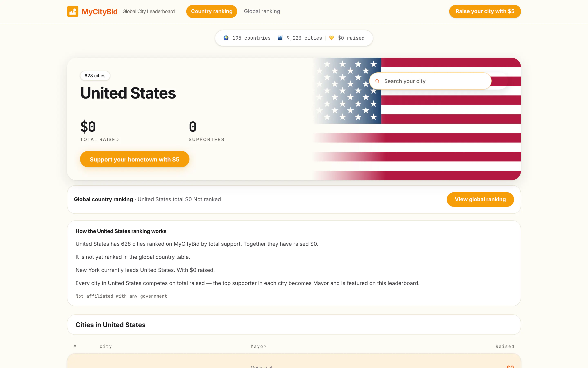
Task: Focus the Search your city field
Action: click(430, 81)
